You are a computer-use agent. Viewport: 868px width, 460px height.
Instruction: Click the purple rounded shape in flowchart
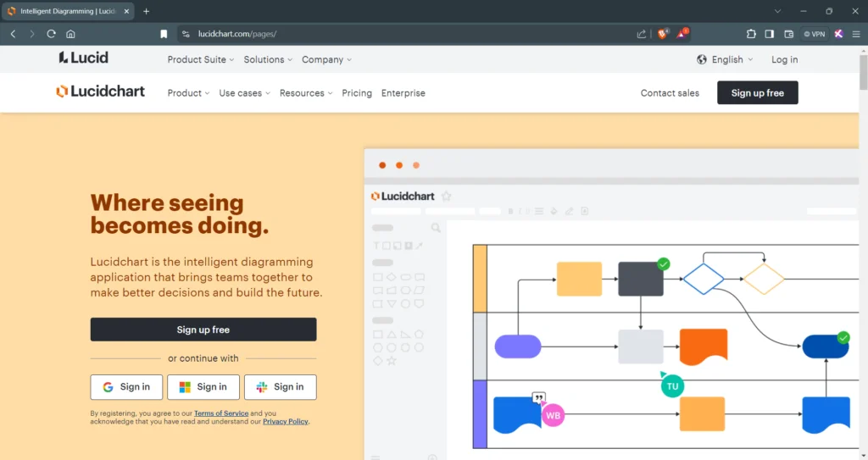point(518,346)
